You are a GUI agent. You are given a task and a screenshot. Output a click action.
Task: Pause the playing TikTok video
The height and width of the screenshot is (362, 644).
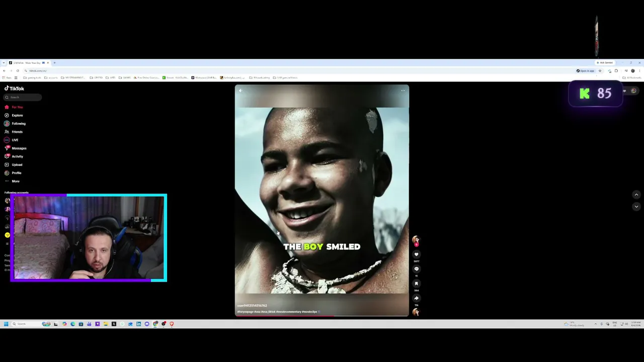(x=322, y=200)
